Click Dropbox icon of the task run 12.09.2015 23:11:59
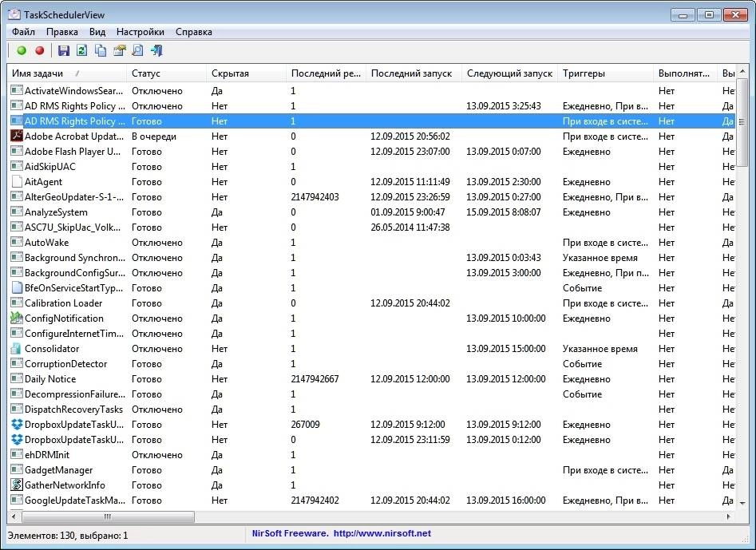Image resolution: width=756 pixels, height=550 pixels. [17, 440]
